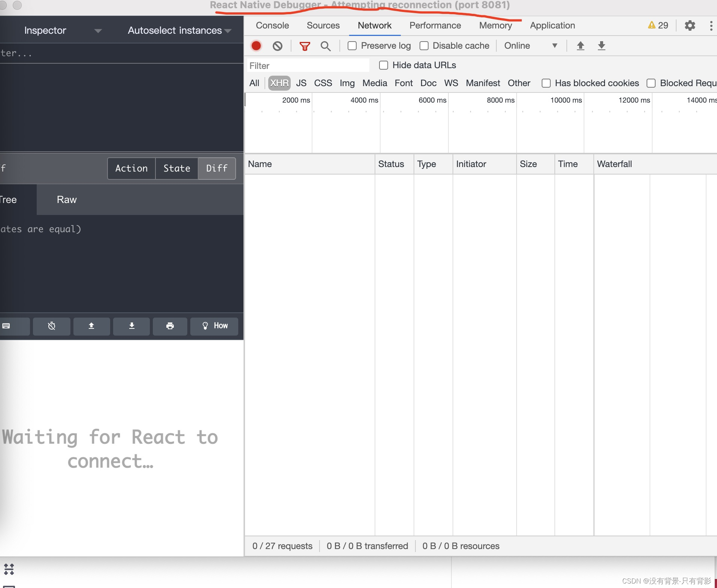Open the Inspector monitor dropdown

click(x=62, y=30)
